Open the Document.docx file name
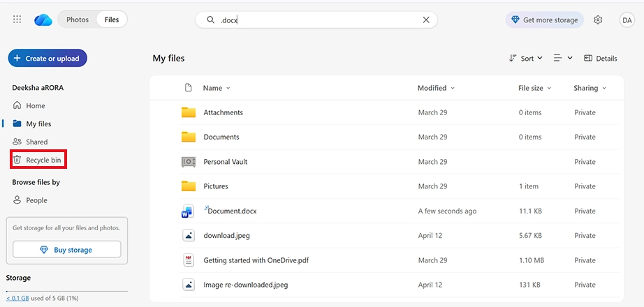 [232, 211]
